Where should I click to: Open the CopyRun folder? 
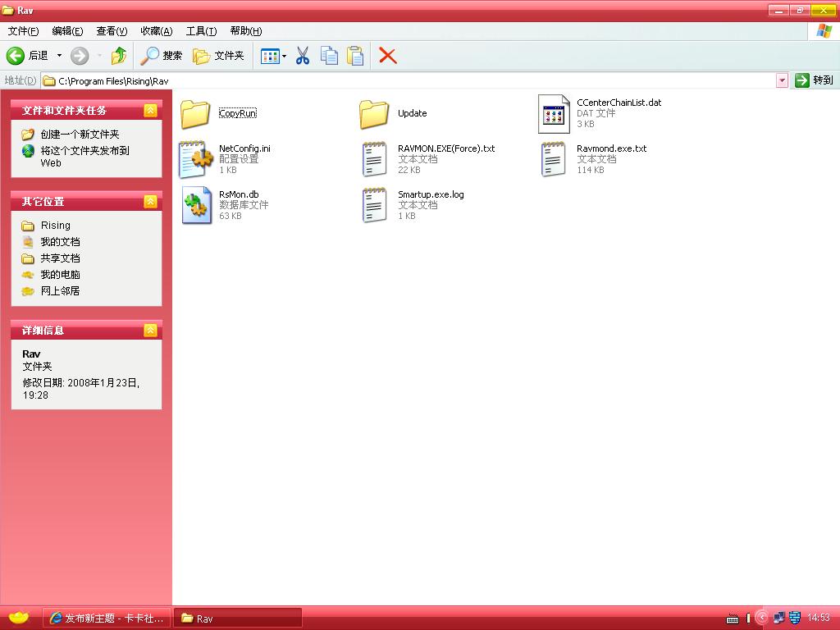pos(195,113)
